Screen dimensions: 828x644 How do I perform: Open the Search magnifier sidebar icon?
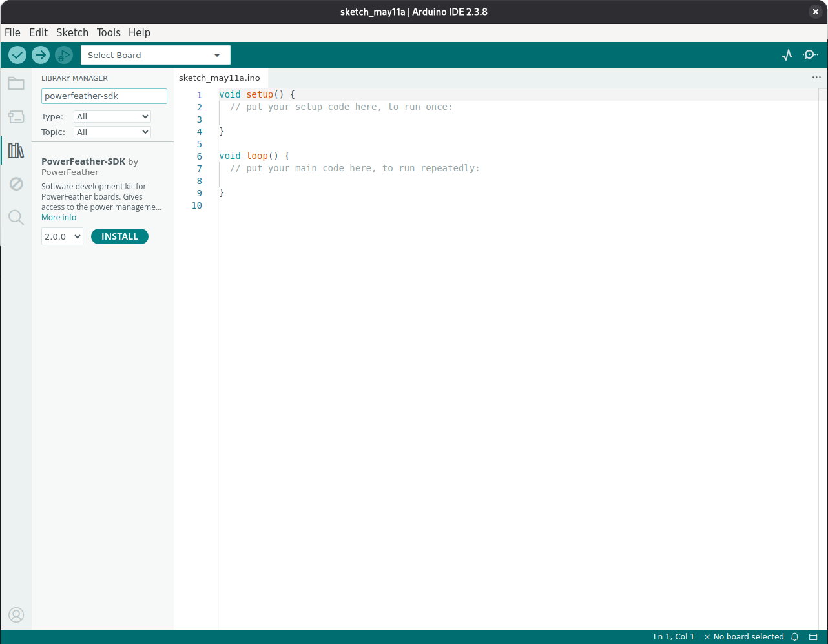[x=16, y=217]
